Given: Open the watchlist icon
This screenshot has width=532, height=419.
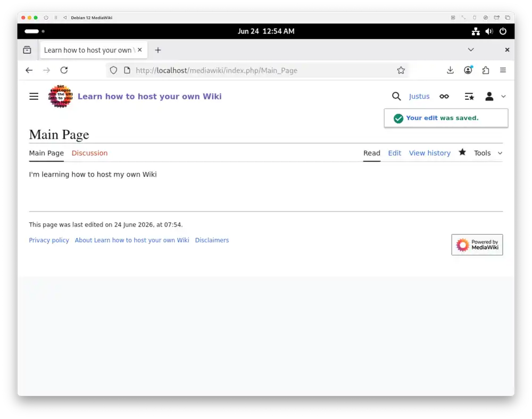Looking at the screenshot, I should coord(469,97).
